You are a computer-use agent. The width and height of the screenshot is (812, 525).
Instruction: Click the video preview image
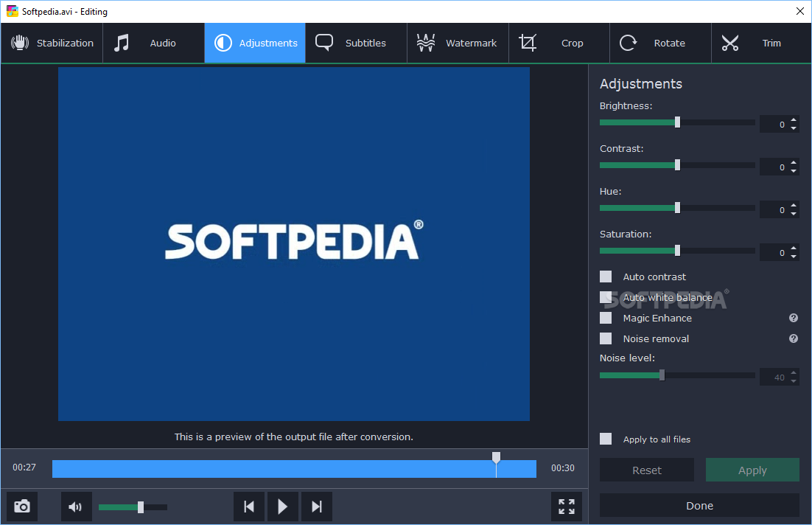pos(293,243)
